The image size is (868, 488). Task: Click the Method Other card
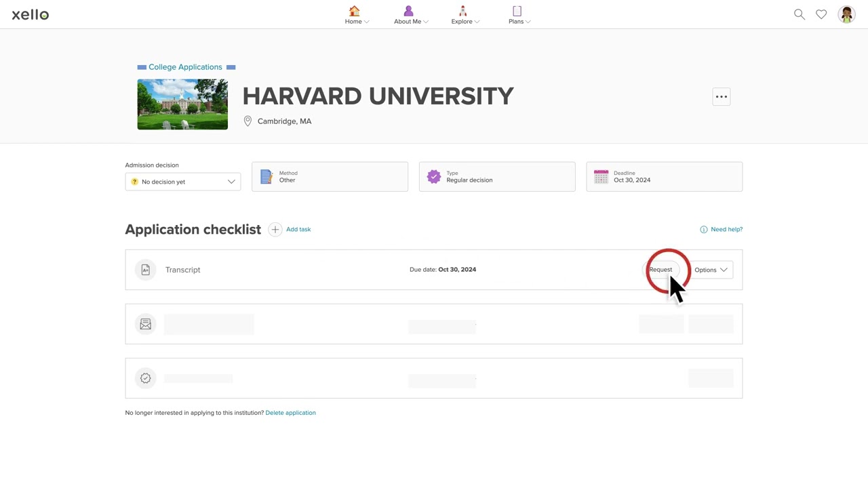(330, 177)
